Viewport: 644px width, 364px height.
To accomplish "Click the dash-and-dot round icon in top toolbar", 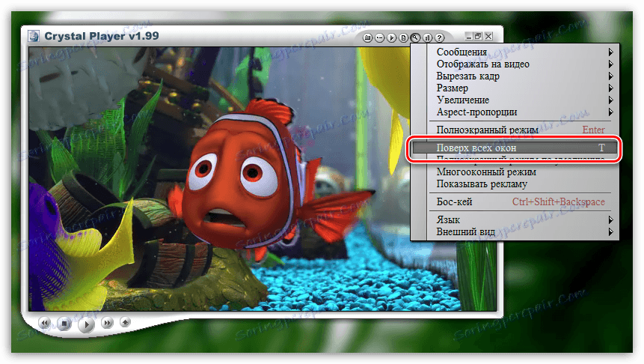I will click(x=379, y=38).
